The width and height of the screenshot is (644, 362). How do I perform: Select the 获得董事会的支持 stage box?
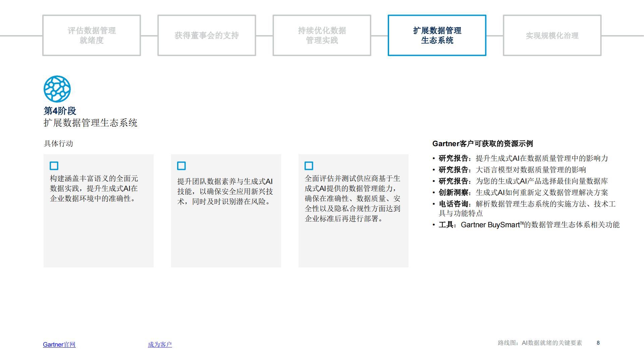point(207,35)
